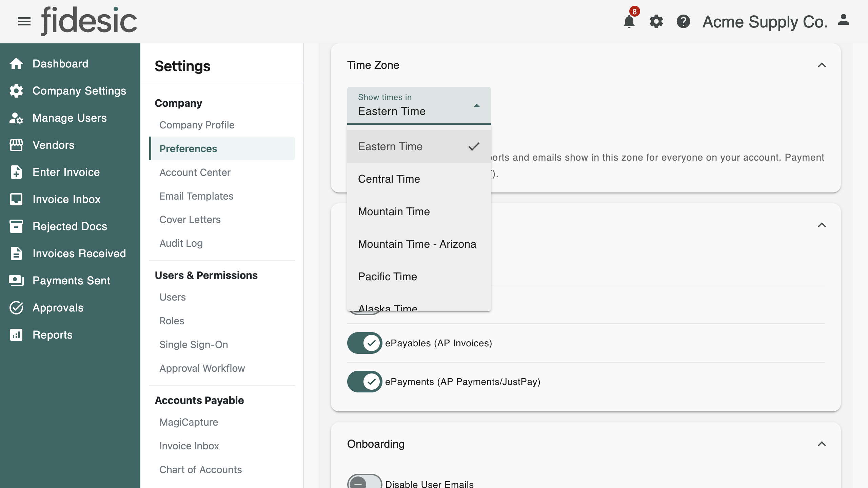Click the Acme Supply Co. company name
The height and width of the screenshot is (488, 868).
coord(765,22)
